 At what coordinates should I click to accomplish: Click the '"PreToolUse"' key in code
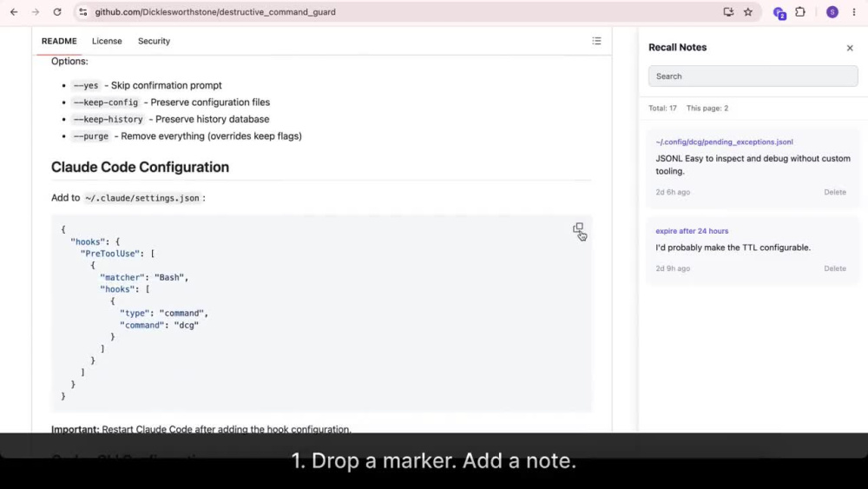[109, 254]
